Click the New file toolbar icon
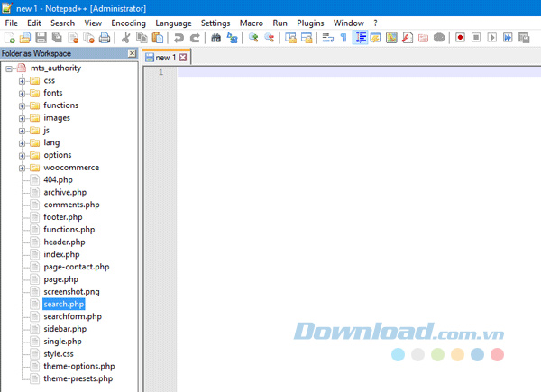 (x=9, y=38)
